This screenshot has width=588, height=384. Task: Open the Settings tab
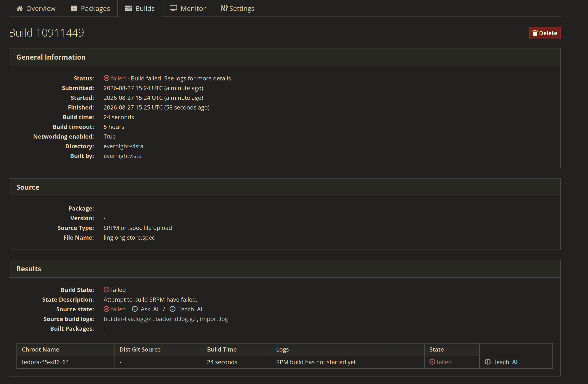click(237, 8)
